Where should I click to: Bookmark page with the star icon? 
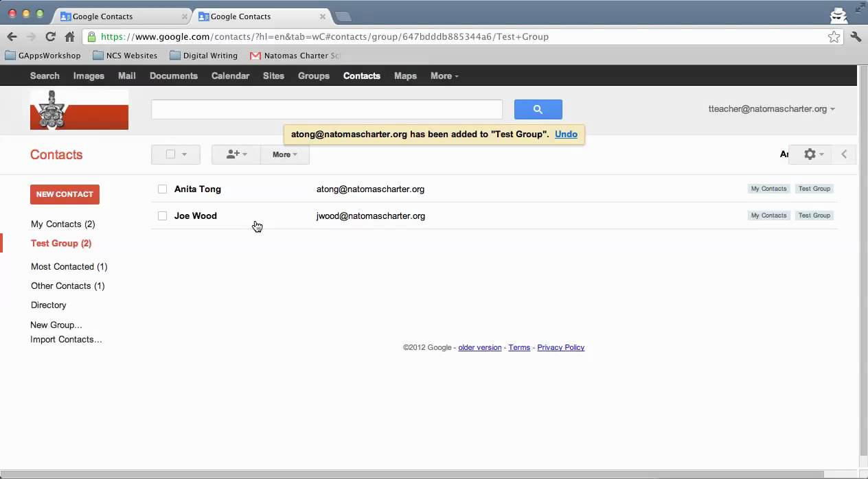click(834, 37)
